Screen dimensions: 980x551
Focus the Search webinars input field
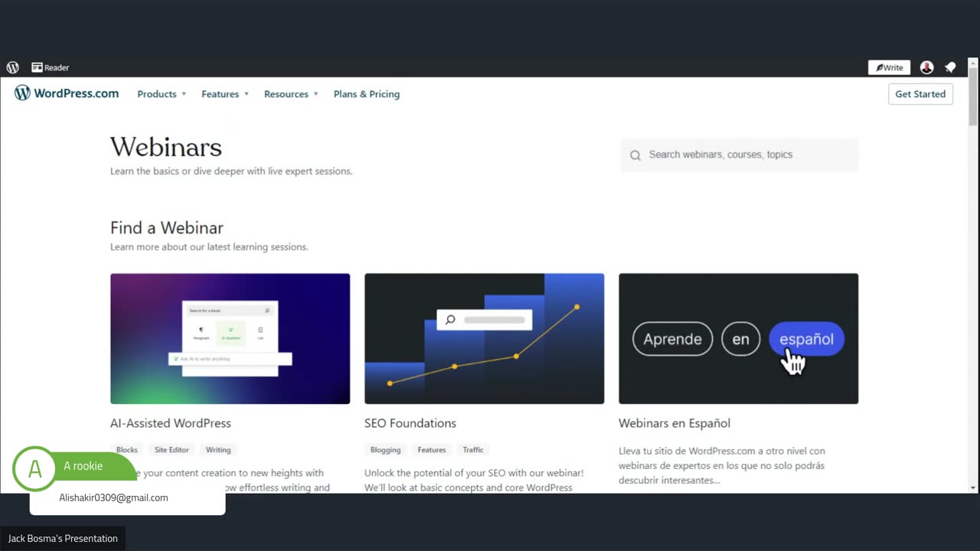click(740, 155)
